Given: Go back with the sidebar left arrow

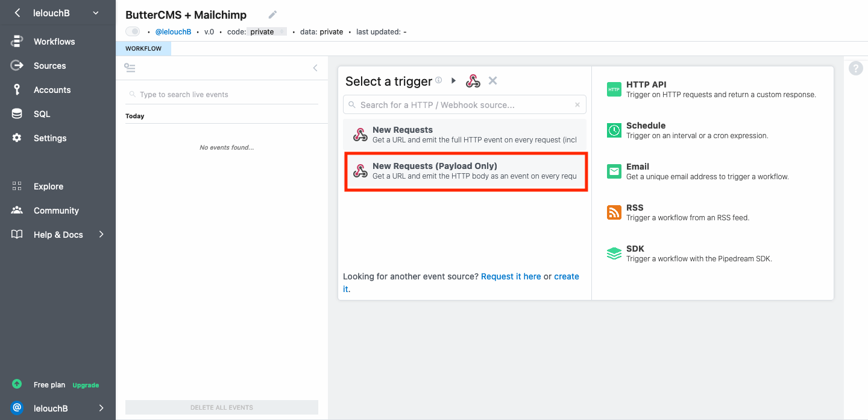Looking at the screenshot, I should pos(17,13).
